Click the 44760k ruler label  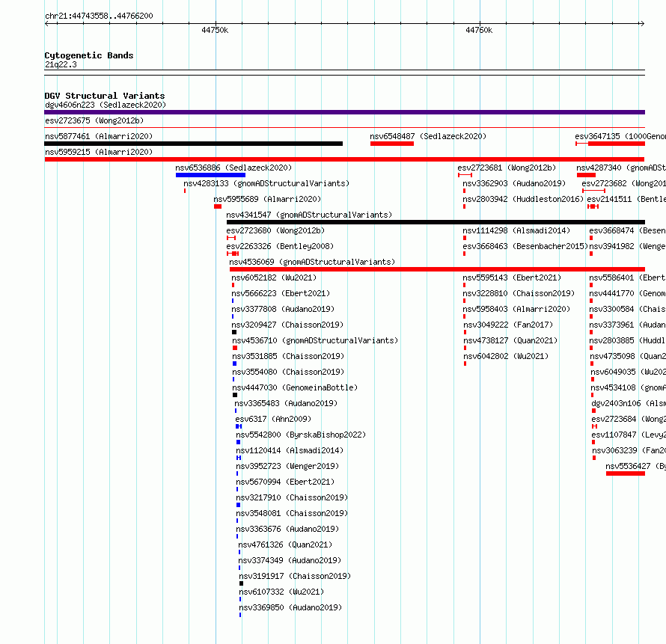[x=479, y=30]
